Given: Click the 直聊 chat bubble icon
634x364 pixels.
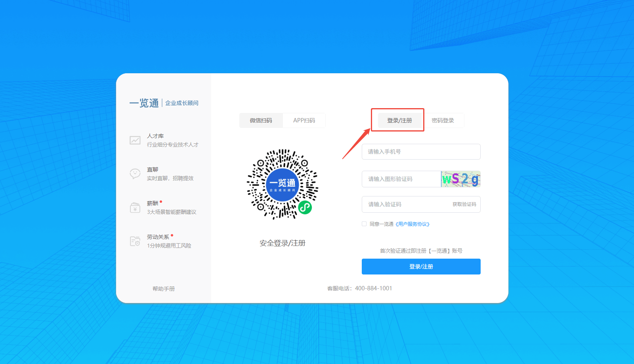Looking at the screenshot, I should 135,174.
